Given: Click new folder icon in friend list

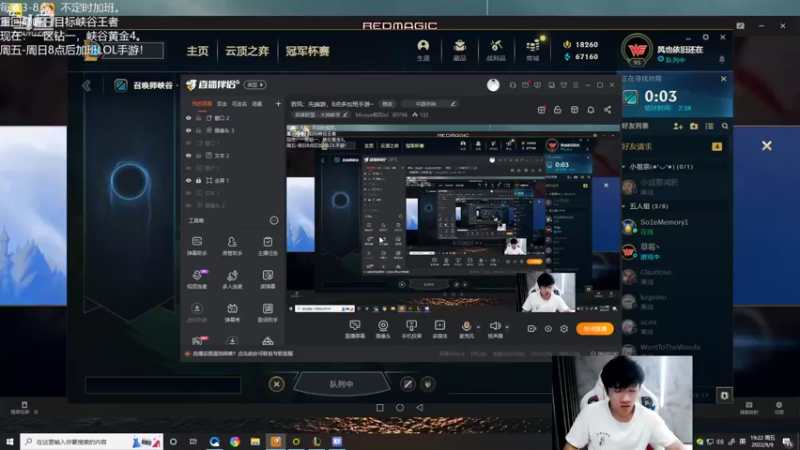Looking at the screenshot, I should (694, 126).
